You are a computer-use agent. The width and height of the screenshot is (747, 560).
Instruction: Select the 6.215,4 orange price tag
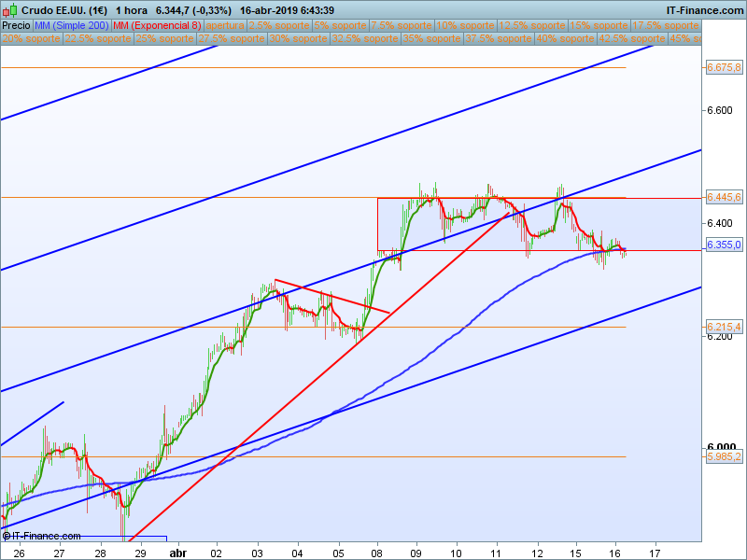click(x=724, y=327)
